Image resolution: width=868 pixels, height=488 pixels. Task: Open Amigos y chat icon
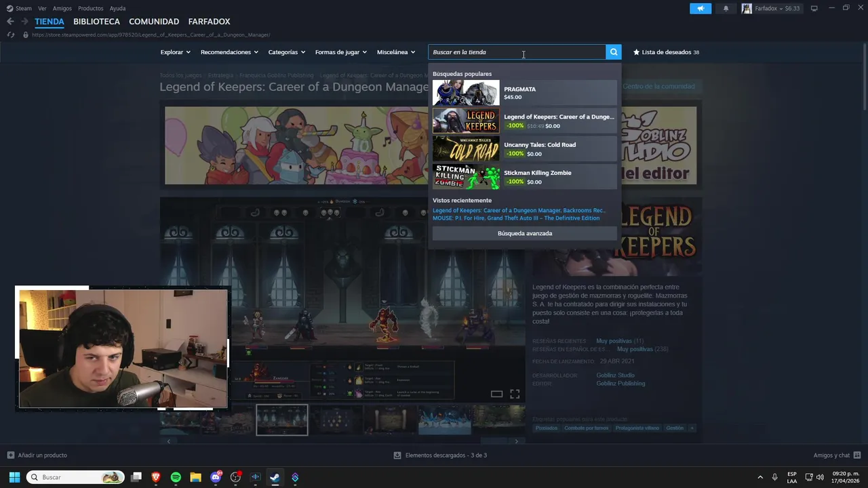[857, 455]
